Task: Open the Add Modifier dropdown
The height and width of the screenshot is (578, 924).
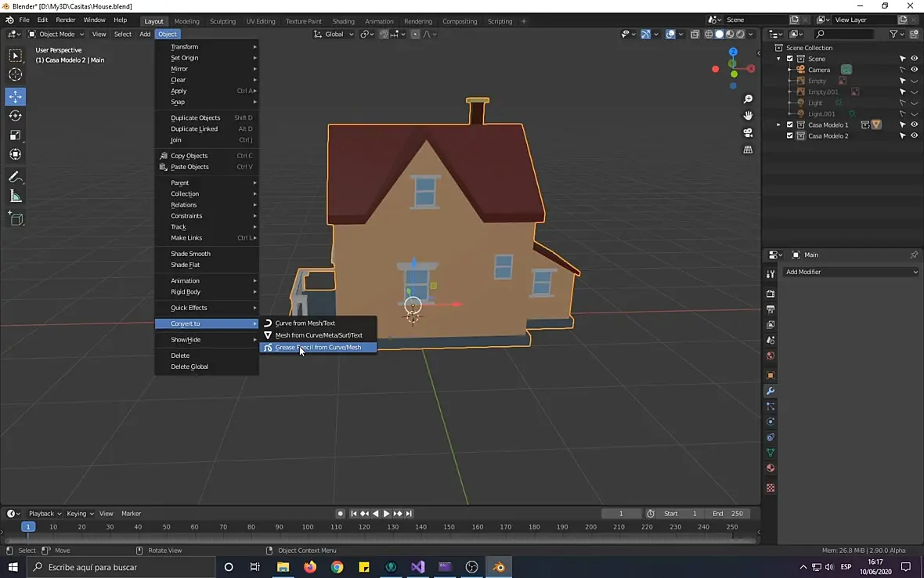Action: coord(851,272)
